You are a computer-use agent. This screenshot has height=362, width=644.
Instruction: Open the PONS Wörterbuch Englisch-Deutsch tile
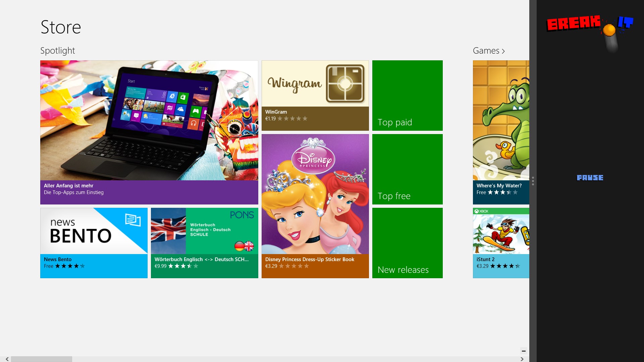pyautogui.click(x=205, y=243)
